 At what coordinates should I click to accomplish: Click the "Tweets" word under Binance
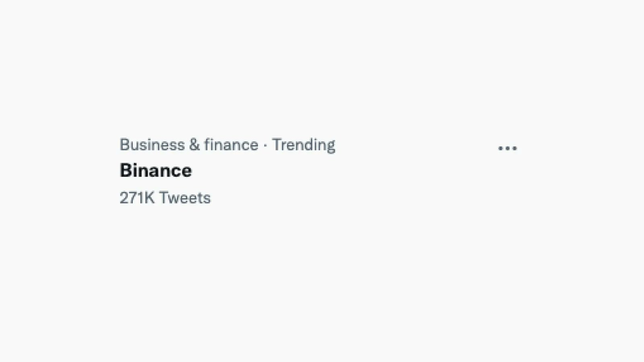[x=185, y=198]
